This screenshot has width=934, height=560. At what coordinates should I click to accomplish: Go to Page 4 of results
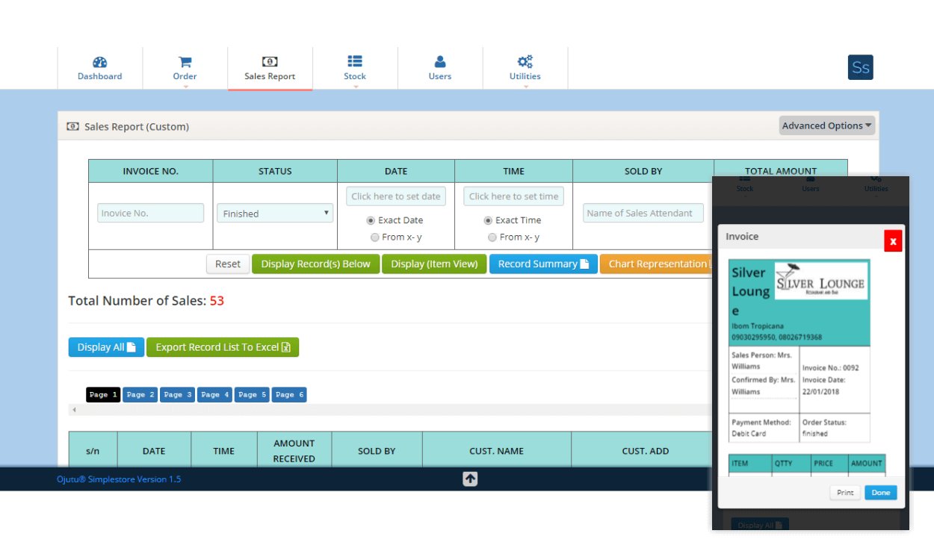tap(215, 395)
